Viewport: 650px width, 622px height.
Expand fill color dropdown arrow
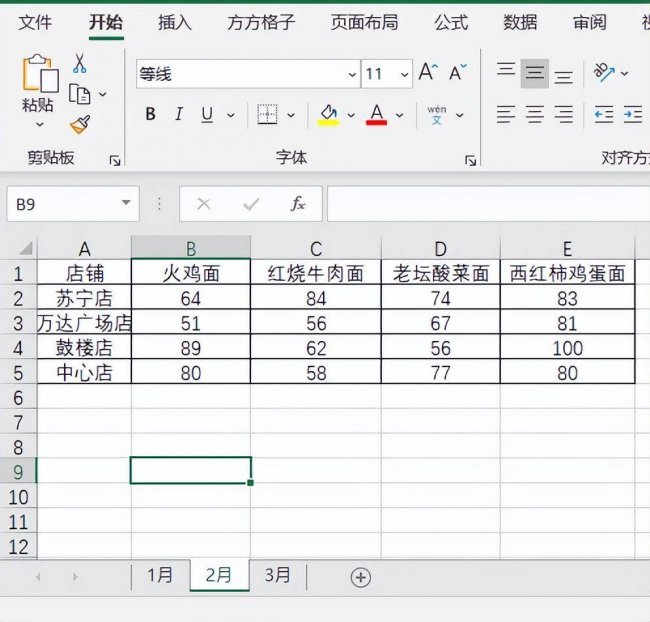pyautogui.click(x=351, y=115)
